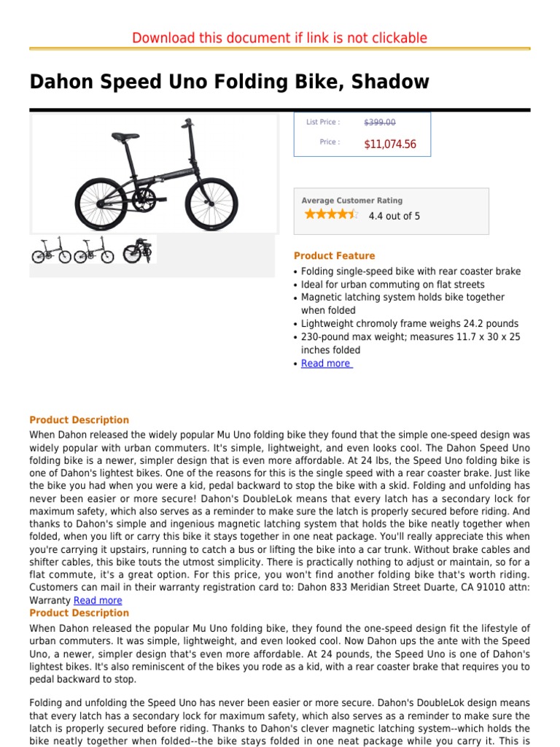Click the large Dahon bike product image
The height and width of the screenshot is (747, 560).
tap(154, 174)
